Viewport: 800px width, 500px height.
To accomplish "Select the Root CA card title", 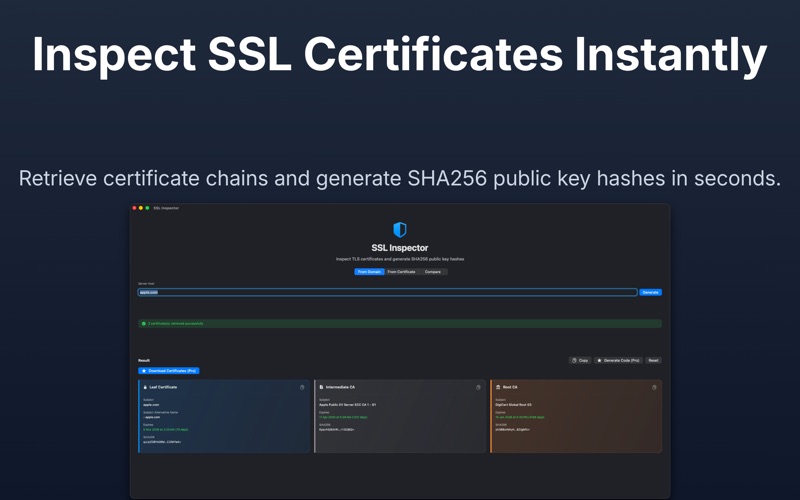I will [510, 387].
